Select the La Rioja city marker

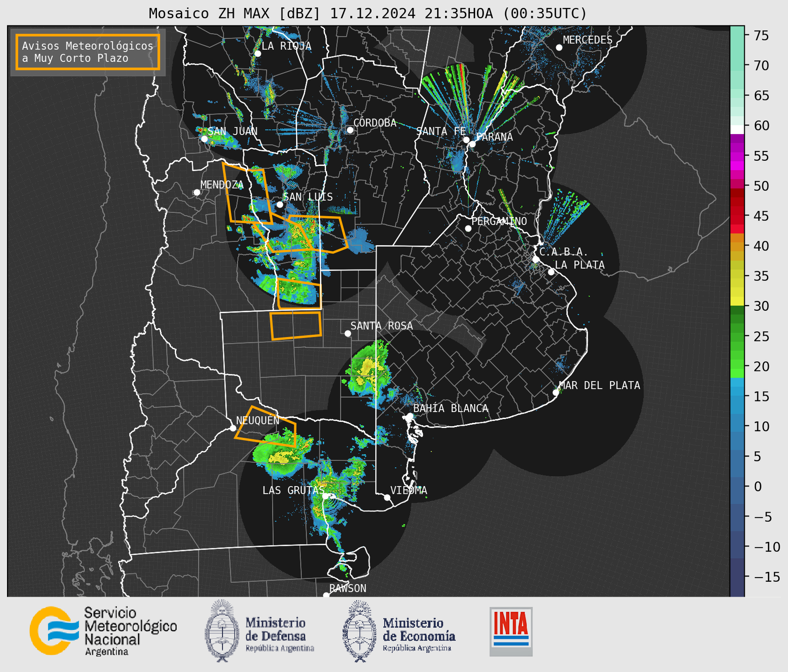click(257, 54)
